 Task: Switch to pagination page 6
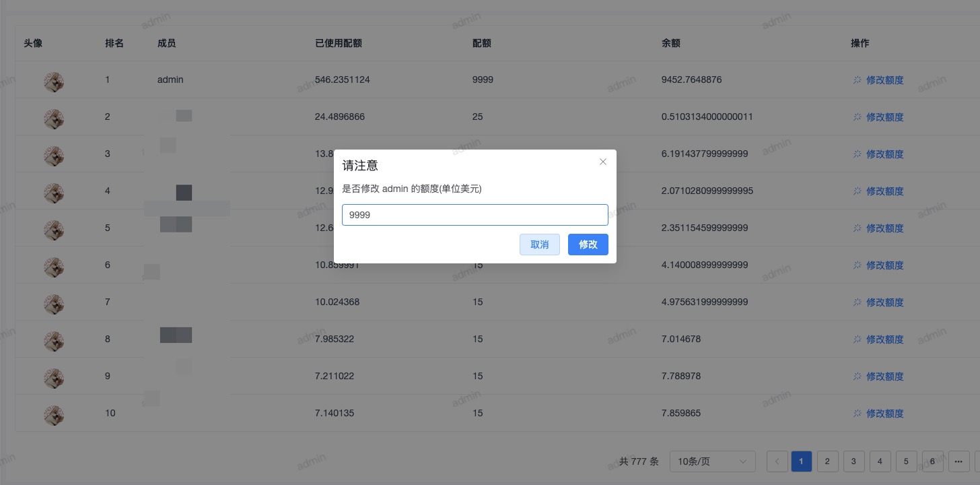point(932,461)
